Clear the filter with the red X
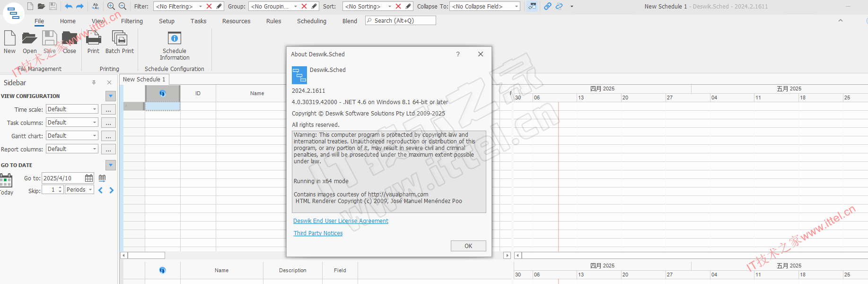The width and height of the screenshot is (868, 284). tap(209, 6)
